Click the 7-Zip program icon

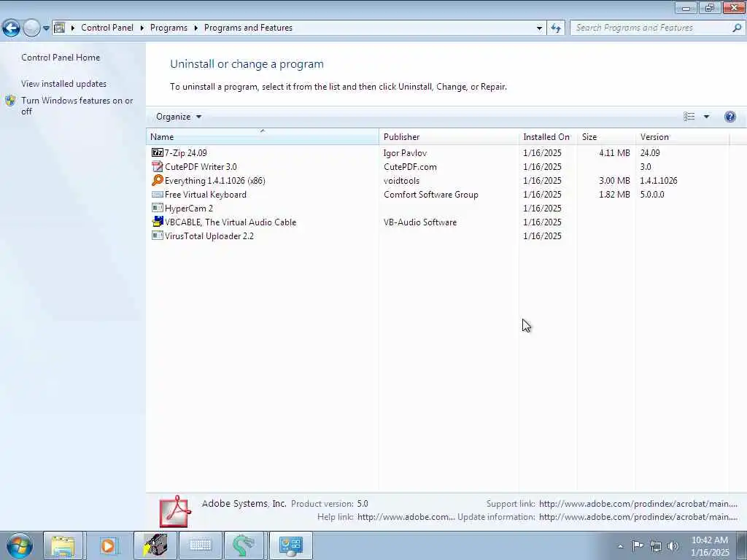click(x=158, y=153)
